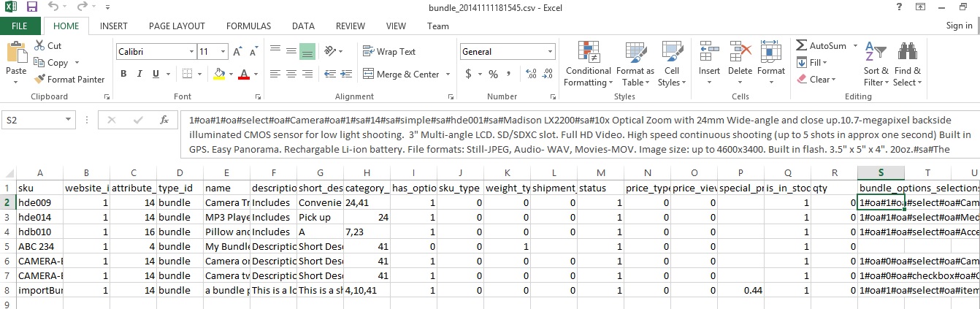Click the Merge & Center button

[400, 75]
